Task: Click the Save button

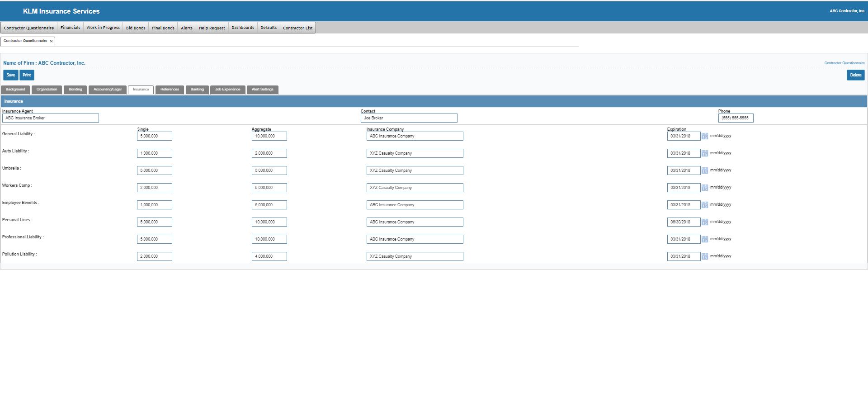Action: click(11, 75)
